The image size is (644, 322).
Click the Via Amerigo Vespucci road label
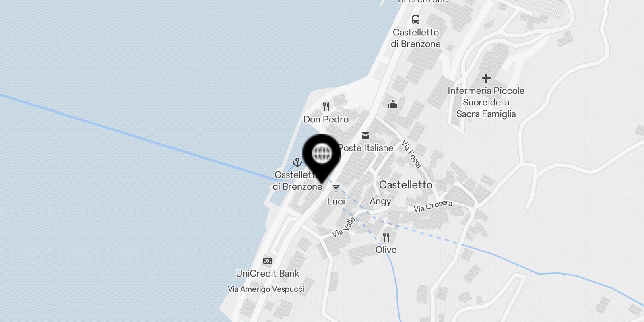pyautogui.click(x=266, y=289)
